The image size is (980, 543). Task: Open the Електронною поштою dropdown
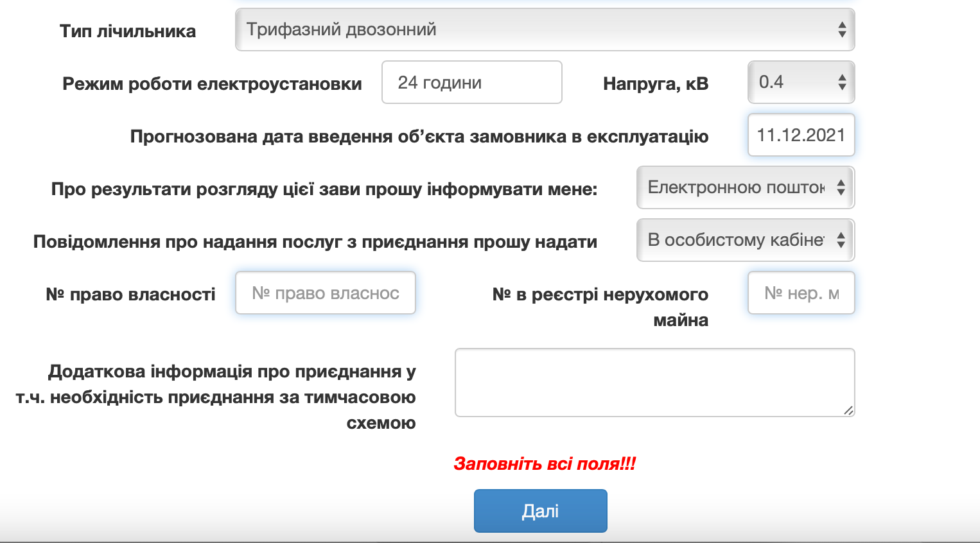tap(746, 187)
